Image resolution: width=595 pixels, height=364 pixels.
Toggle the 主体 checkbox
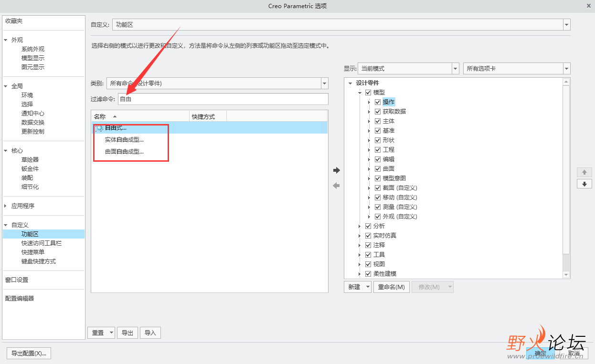[378, 121]
